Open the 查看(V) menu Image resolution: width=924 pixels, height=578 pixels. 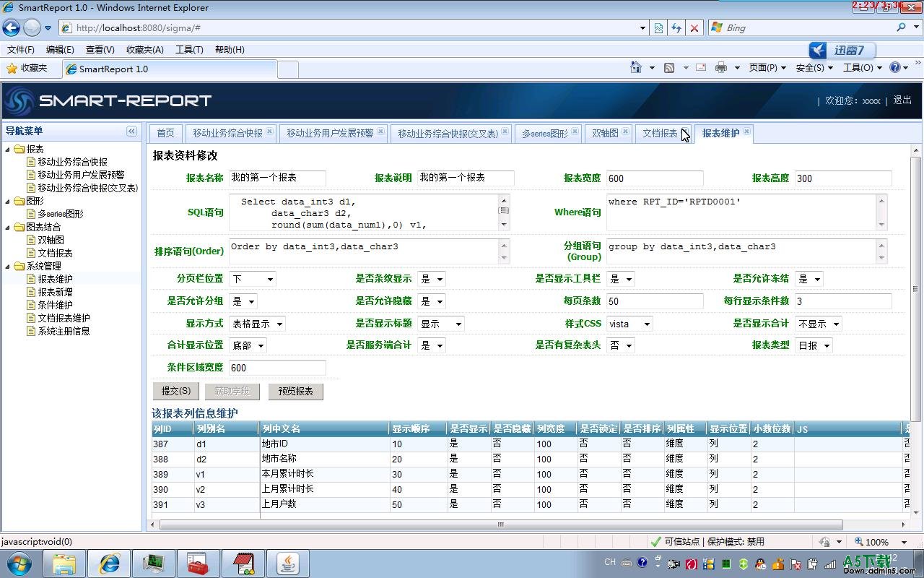coord(100,50)
